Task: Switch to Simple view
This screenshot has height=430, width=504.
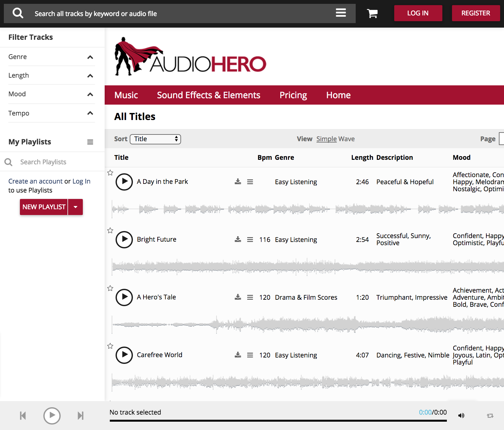Action: coord(326,139)
